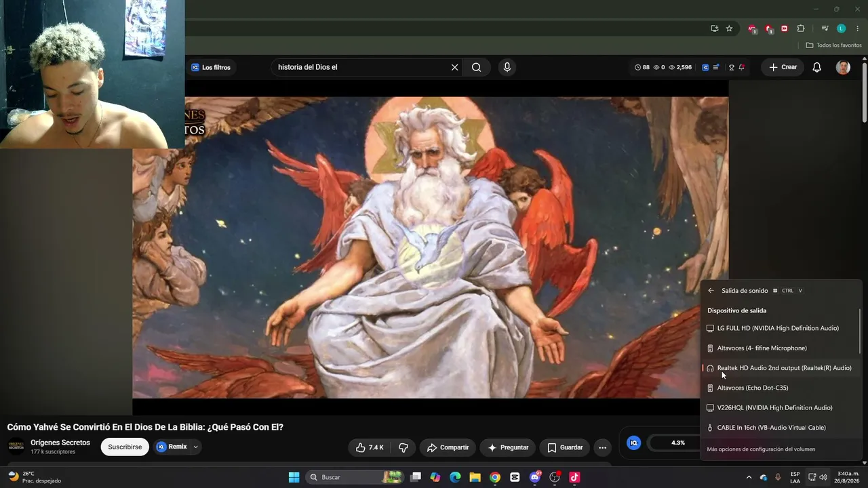Run the YouTube search with the magnifier button

[x=477, y=67]
